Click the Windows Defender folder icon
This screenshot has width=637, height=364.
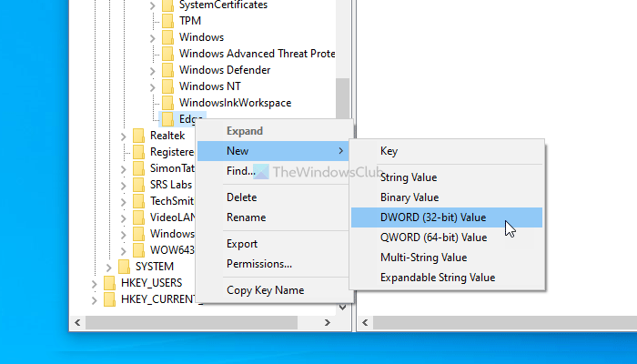point(167,70)
